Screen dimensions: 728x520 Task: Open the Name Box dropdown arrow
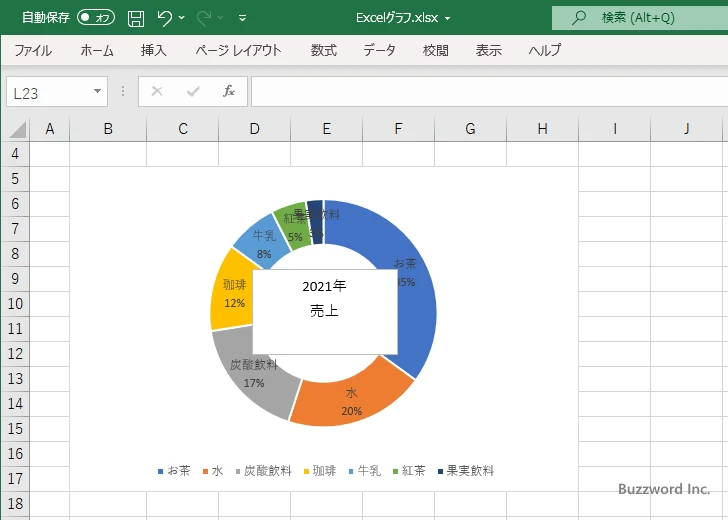[x=98, y=91]
